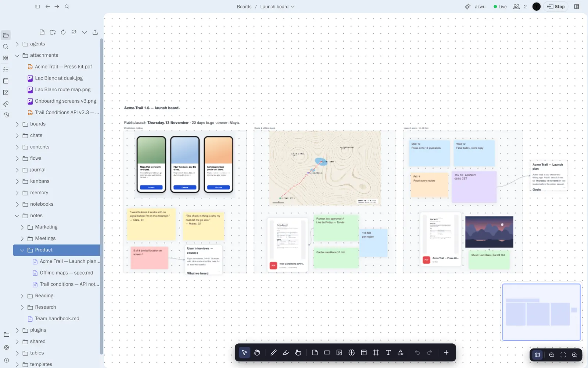Pick the eraser tool in the toolbar

point(286,353)
